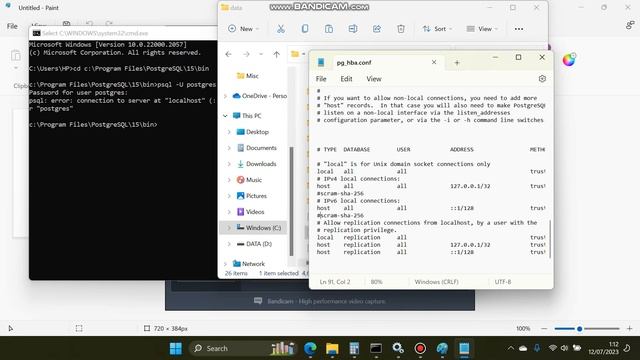Image resolution: width=640 pixels, height=360 pixels.
Task: Open the color wheel icon in Paint
Action: [x=569, y=60]
